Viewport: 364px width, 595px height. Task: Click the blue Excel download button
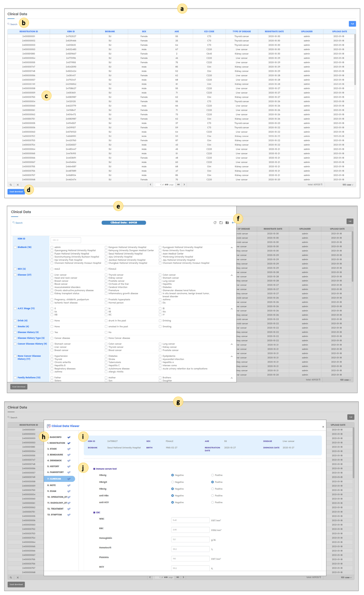[x=16, y=191]
